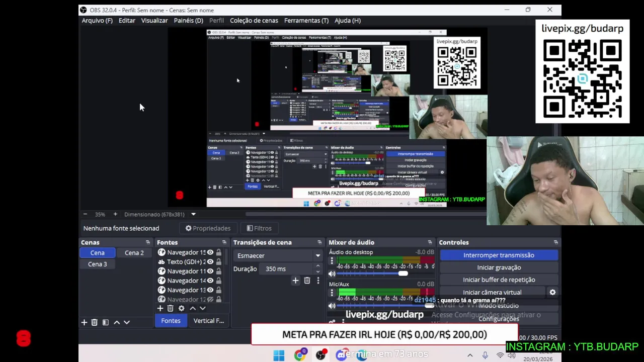The height and width of the screenshot is (362, 644).
Task: Open the Propriedades button
Action: [208, 228]
